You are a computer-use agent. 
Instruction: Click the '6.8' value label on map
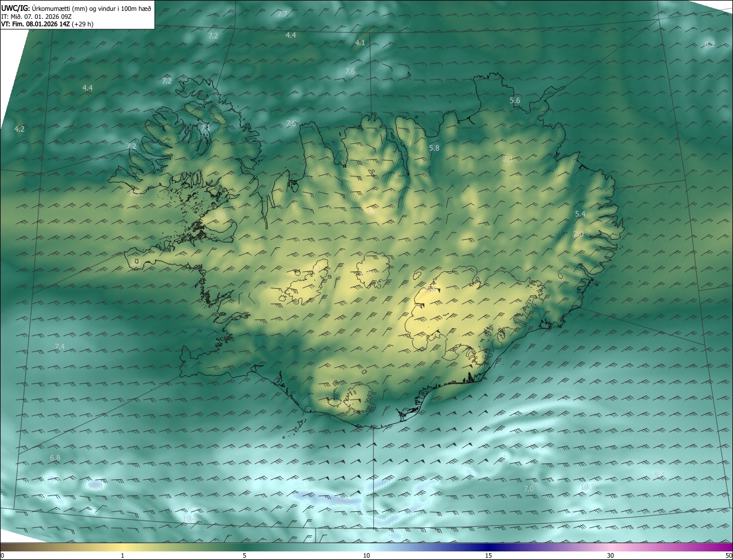55,458
